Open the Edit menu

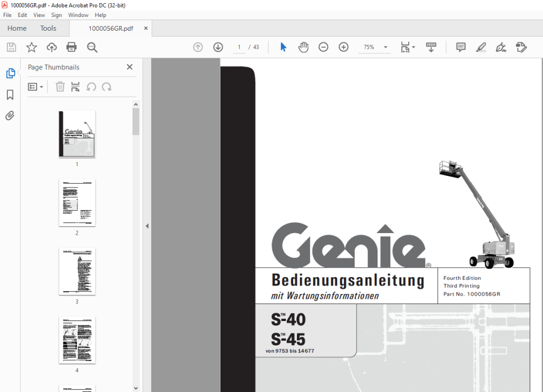click(22, 15)
